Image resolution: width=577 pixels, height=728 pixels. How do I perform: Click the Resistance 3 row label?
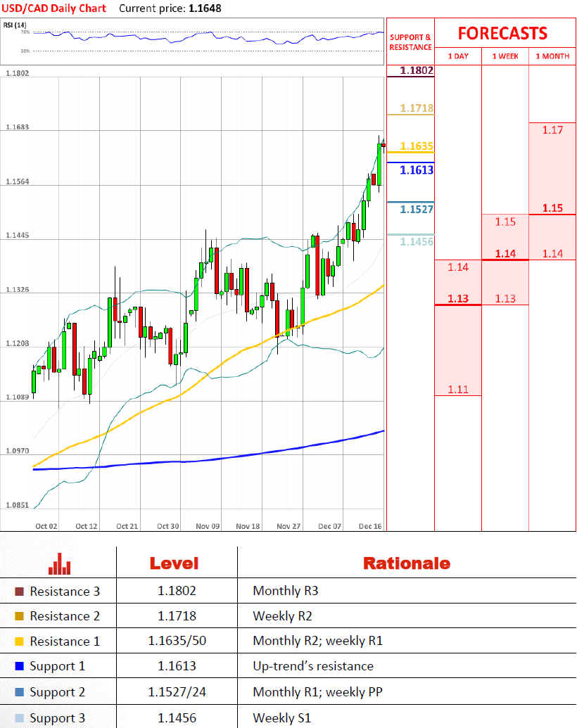(65, 592)
